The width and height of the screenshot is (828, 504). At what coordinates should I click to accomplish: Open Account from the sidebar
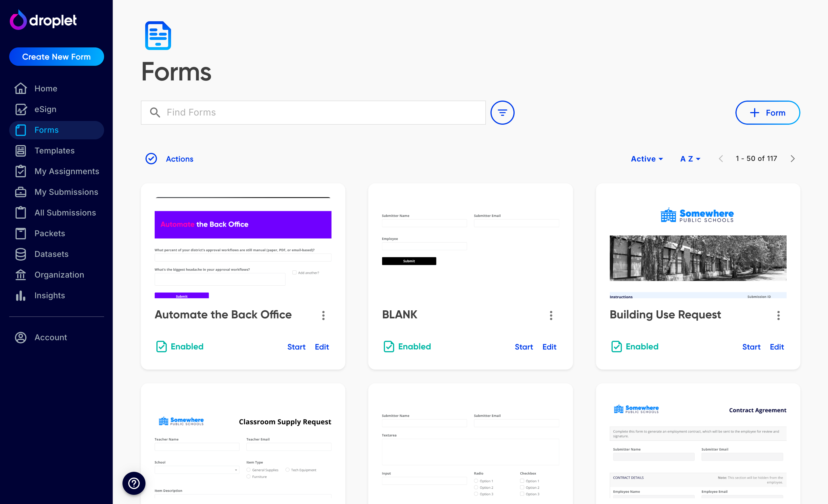click(x=56, y=337)
